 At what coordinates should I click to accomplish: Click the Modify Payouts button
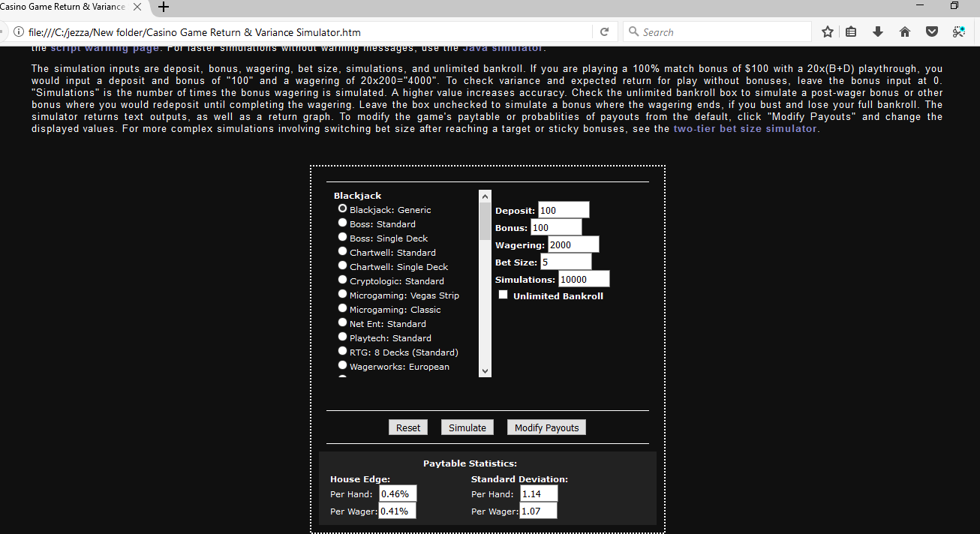pos(546,427)
